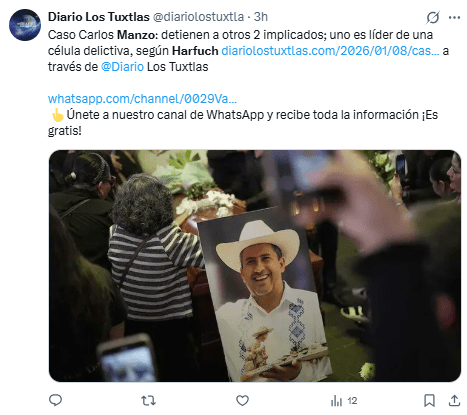This screenshot has height=415, width=467.
Task: Open the @diariolostuxtla handle link
Action: pyautogui.click(x=198, y=17)
